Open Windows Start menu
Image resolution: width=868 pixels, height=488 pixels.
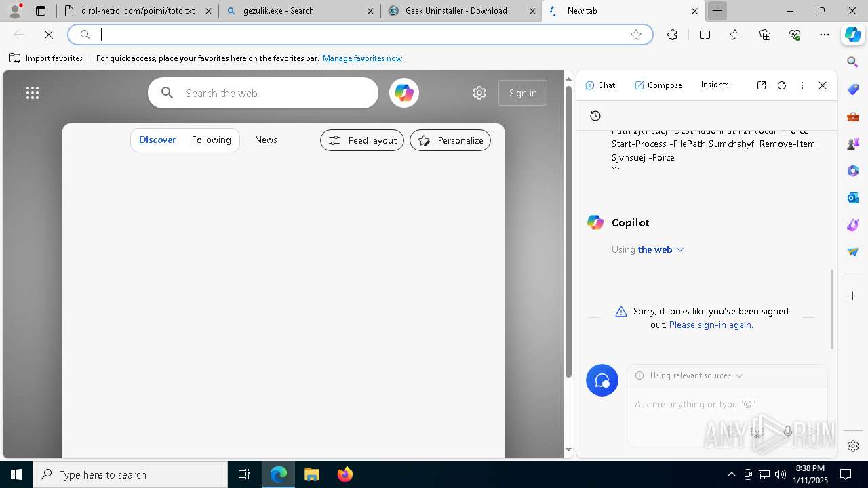click(x=16, y=474)
